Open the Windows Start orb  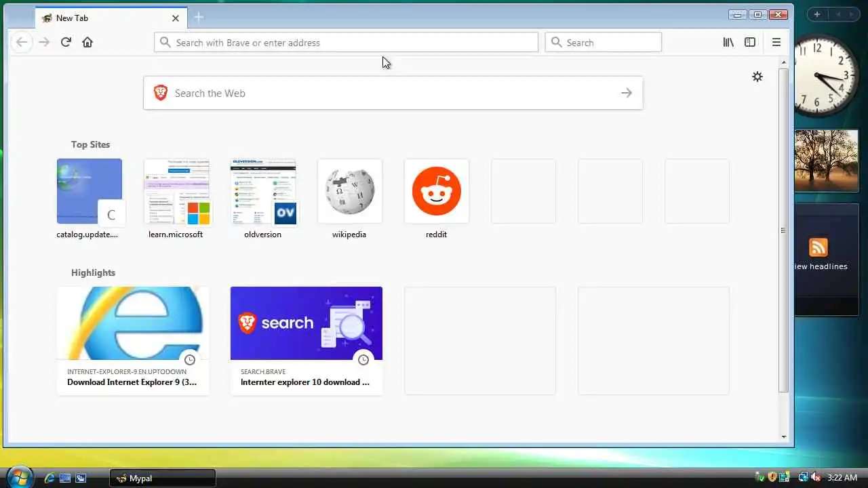tap(19, 477)
